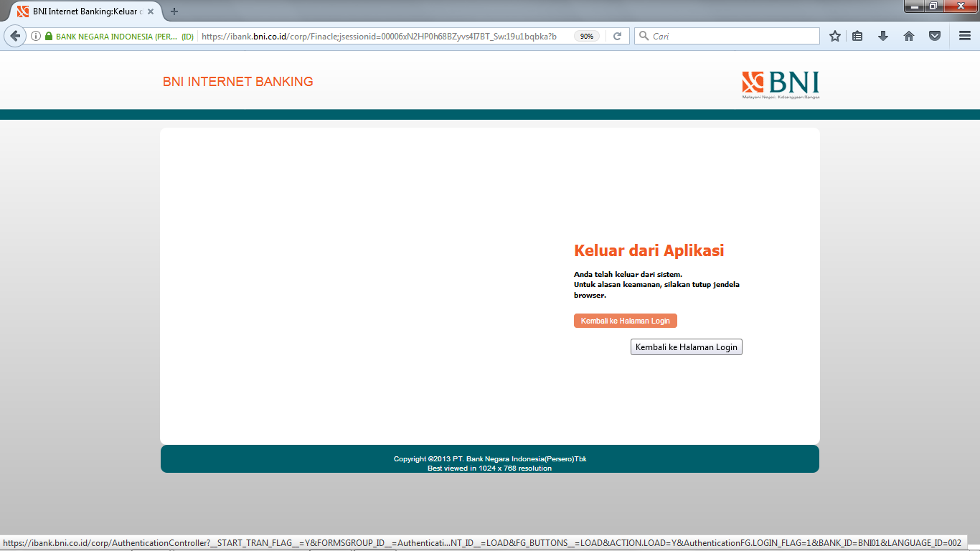The image size is (980, 551).
Task: Click BNI INTERNET BANKING header title
Action: 238,82
